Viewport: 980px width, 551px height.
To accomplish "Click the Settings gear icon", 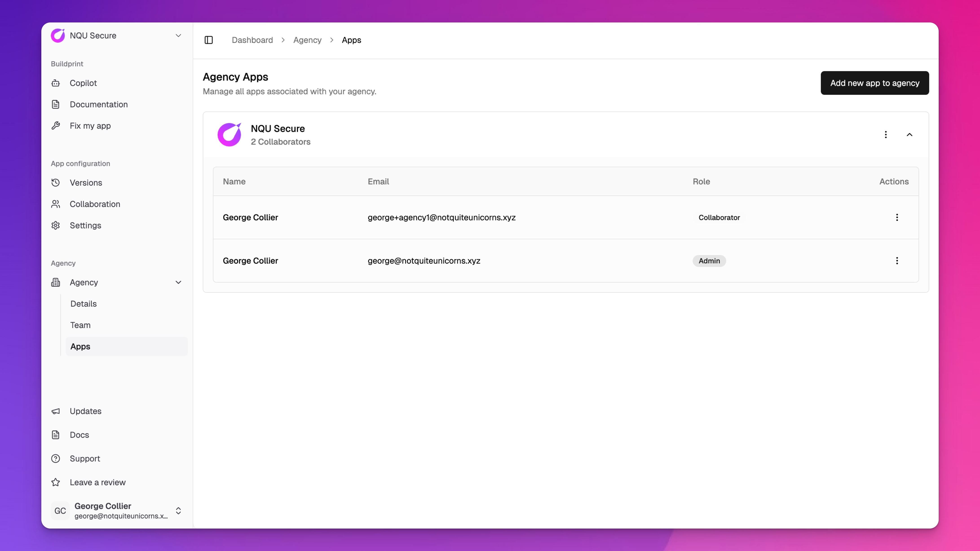I will 55,225.
